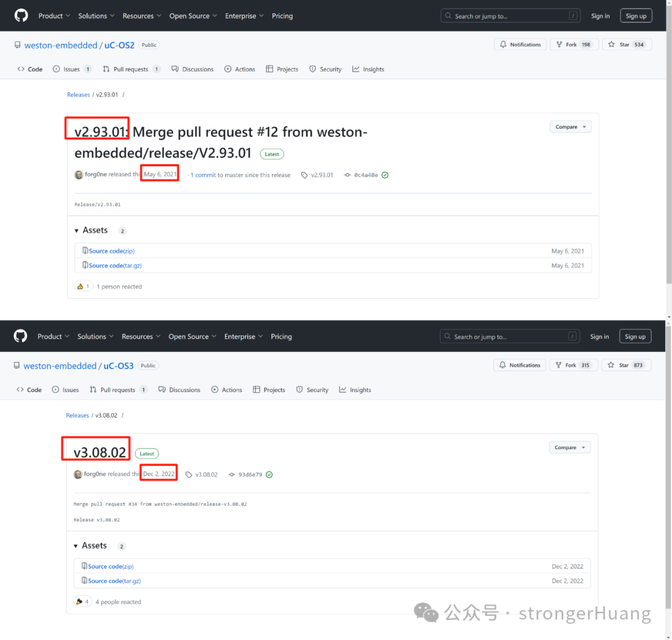672x640 pixels.
Task: Open Enterprise menu in uC-OS3 page header
Action: (x=243, y=336)
